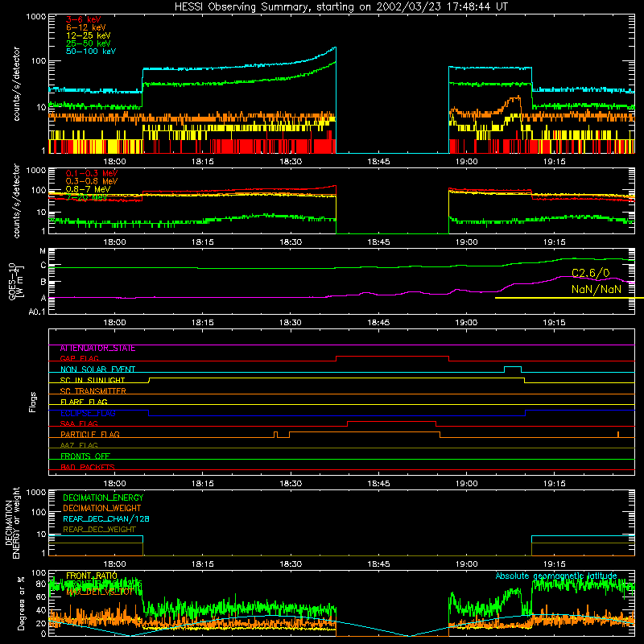Select the NON_SOLAR_EVENT flag label
Image resolution: width=644 pixels, height=644 pixels.
[97, 369]
